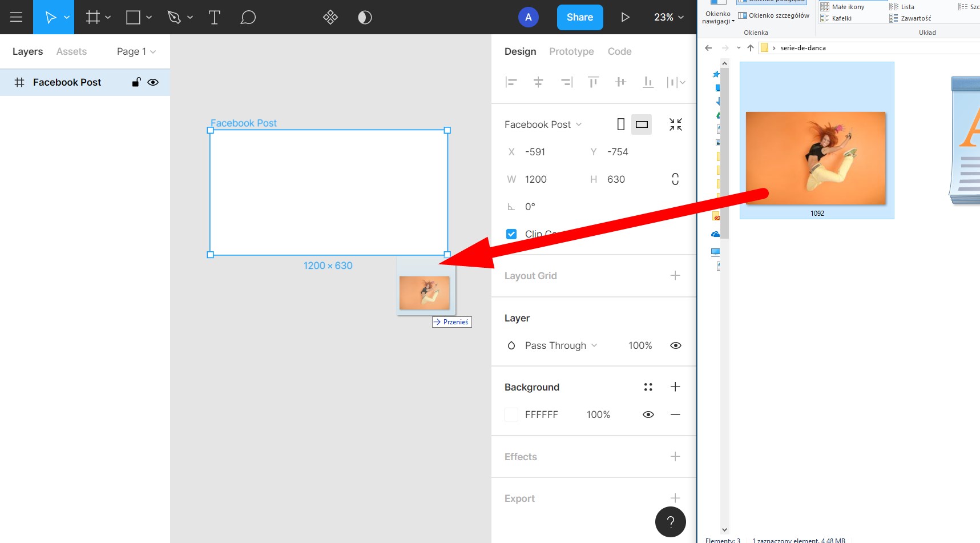Align right icon in Design panel

[566, 82]
